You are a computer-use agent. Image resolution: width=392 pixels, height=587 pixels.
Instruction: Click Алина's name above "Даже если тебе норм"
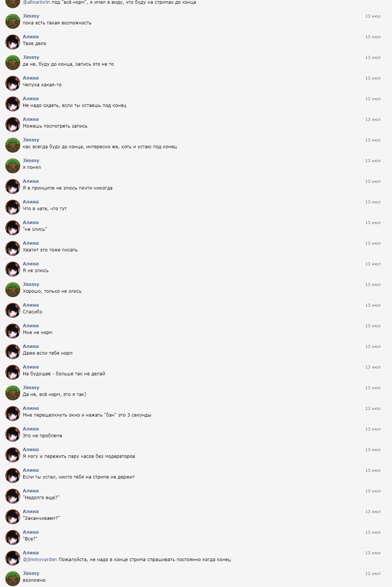(x=31, y=346)
